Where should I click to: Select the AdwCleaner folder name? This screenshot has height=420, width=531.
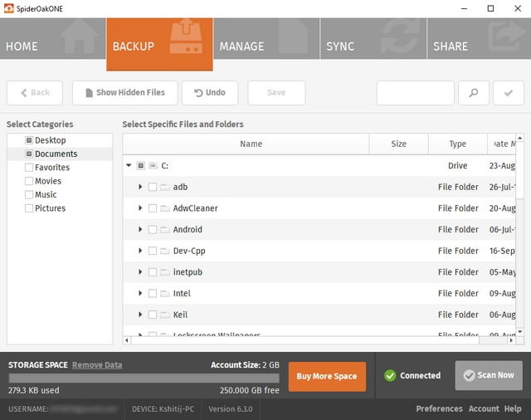coord(196,208)
